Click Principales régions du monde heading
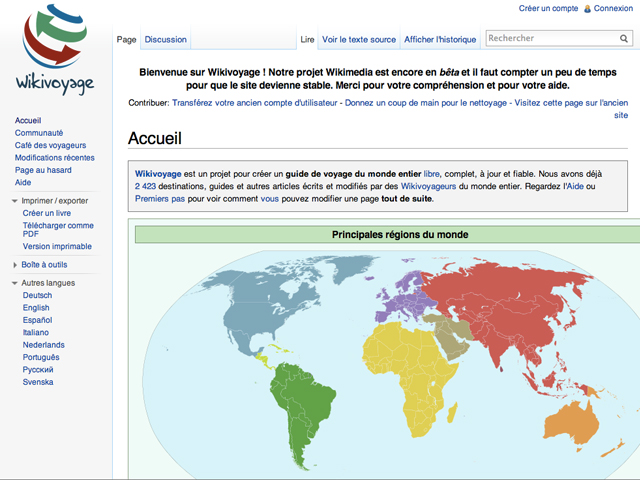This screenshot has height=480, width=640. pyautogui.click(x=400, y=235)
